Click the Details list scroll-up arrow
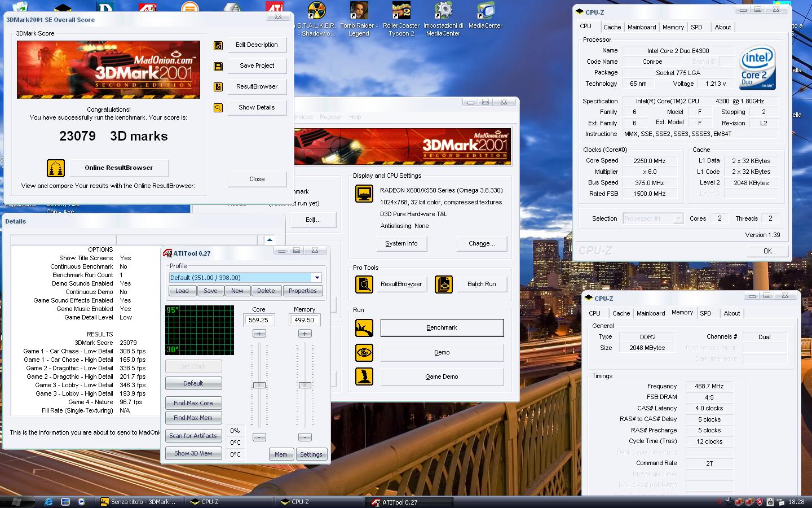This screenshot has width=812, height=508. (x=270, y=240)
